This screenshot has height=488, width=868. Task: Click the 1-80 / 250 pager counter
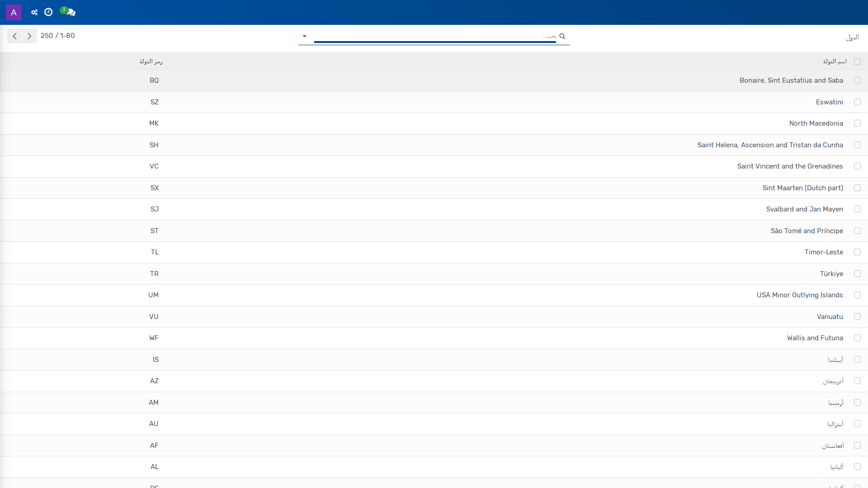tap(58, 36)
